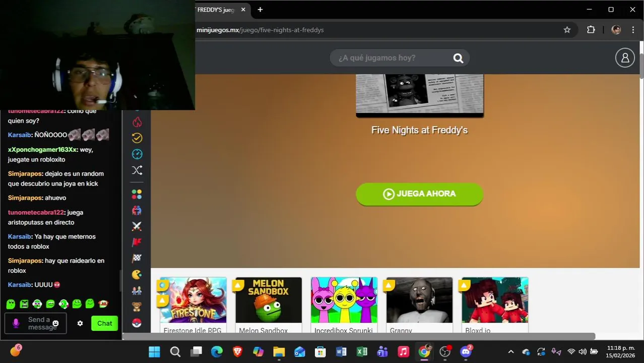This screenshot has width=644, height=363.
Task: Select the red flag category icon
Action: 137,243
